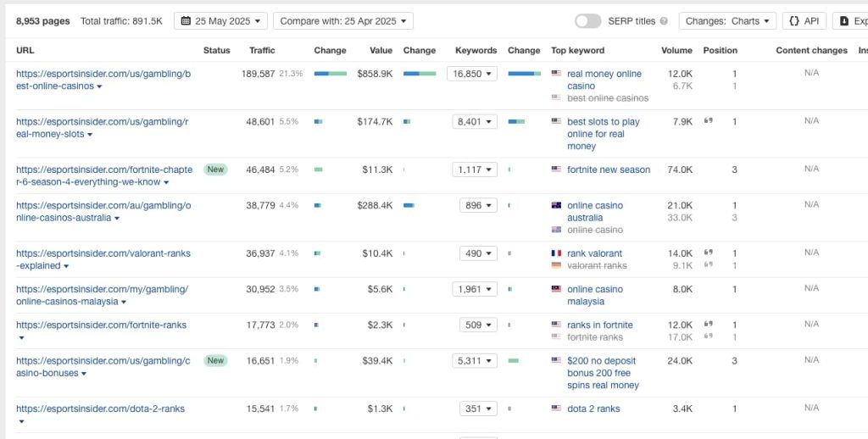Image resolution: width=868 pixels, height=439 pixels.
Task: Open the fortnite-ranks URL link
Action: pyautogui.click(x=102, y=325)
